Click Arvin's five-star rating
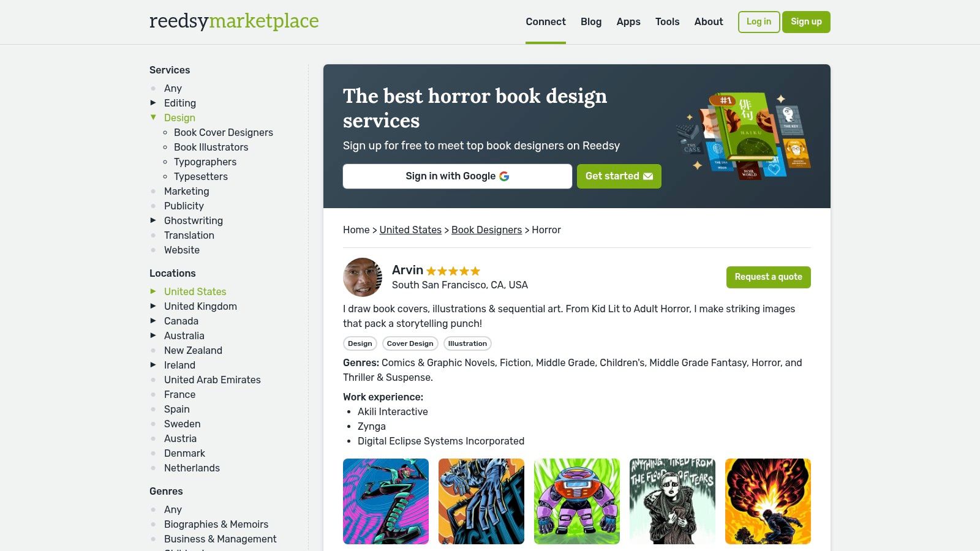The height and width of the screenshot is (551, 980). (x=453, y=271)
